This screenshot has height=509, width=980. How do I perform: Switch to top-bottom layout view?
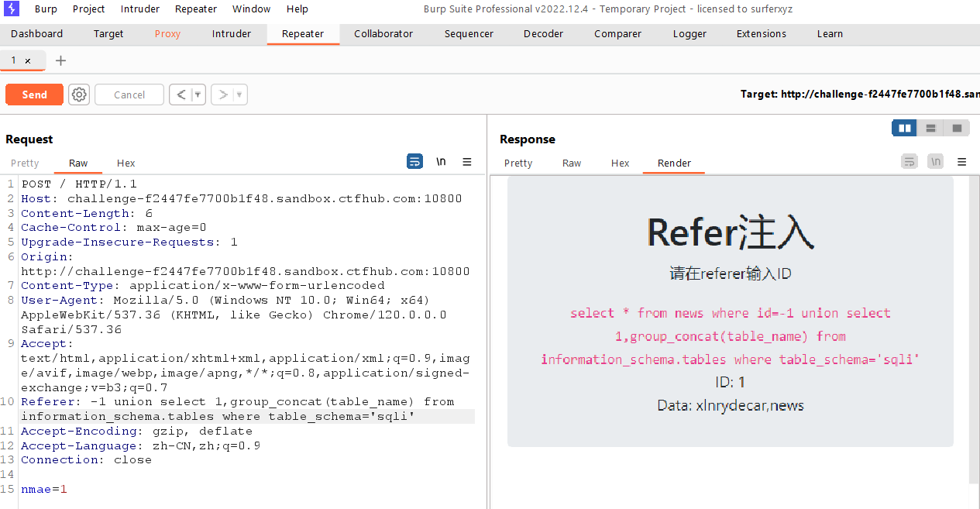tap(930, 128)
